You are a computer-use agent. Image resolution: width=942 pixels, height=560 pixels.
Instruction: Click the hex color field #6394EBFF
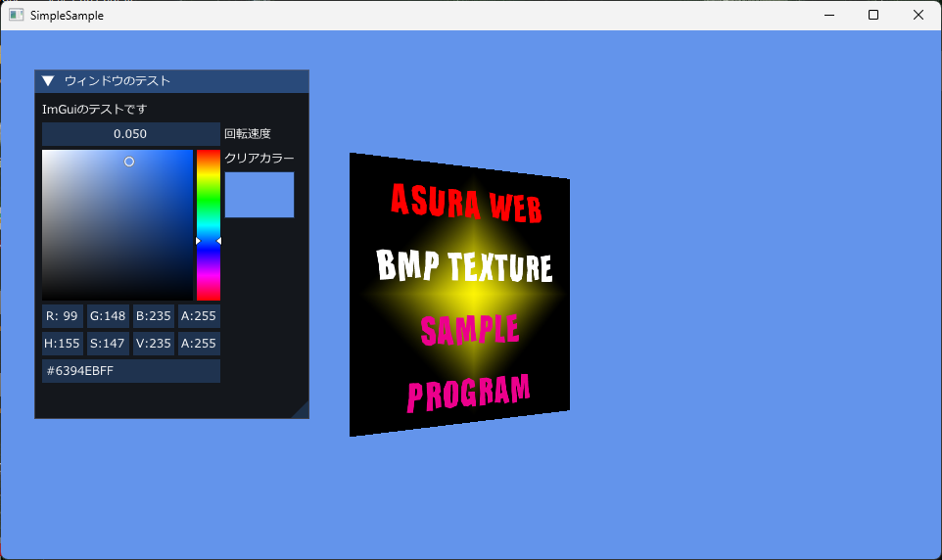click(130, 371)
